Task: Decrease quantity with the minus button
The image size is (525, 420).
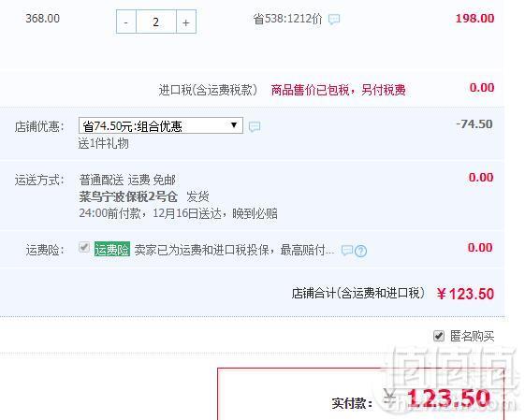Action: [126, 22]
